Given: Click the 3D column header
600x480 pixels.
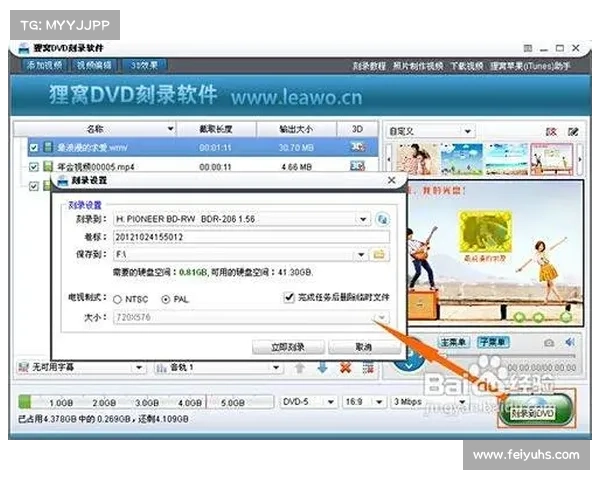Looking at the screenshot, I should point(357,129).
